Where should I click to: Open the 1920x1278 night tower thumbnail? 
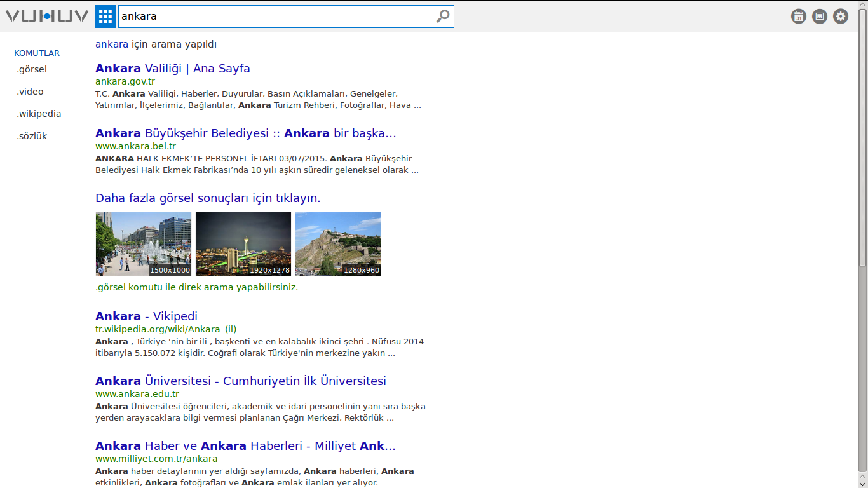pos(243,244)
